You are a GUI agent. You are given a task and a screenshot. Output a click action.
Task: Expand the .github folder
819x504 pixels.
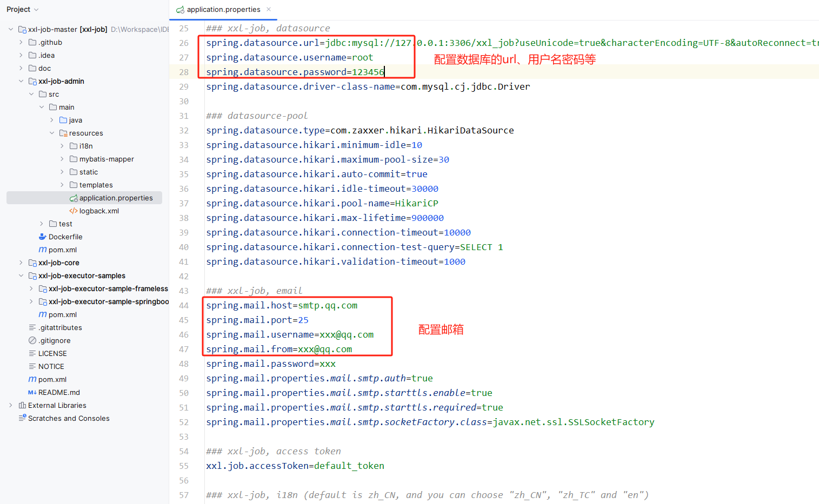(21, 42)
